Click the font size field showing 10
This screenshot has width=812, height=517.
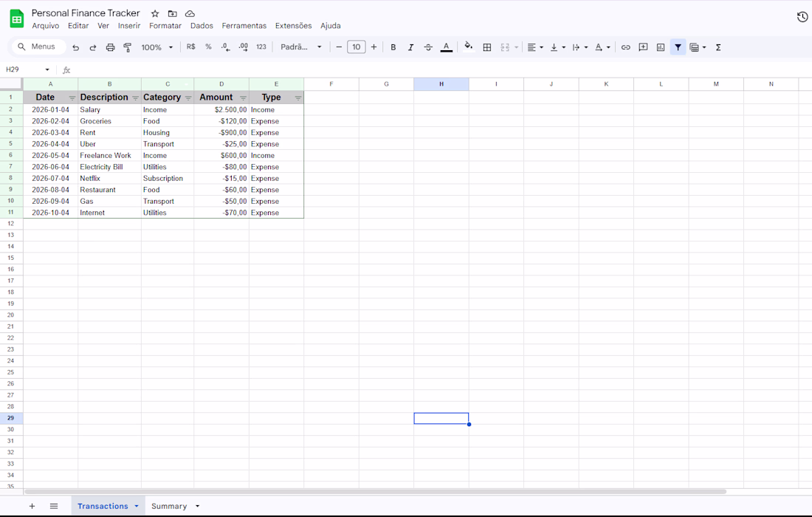pos(357,47)
